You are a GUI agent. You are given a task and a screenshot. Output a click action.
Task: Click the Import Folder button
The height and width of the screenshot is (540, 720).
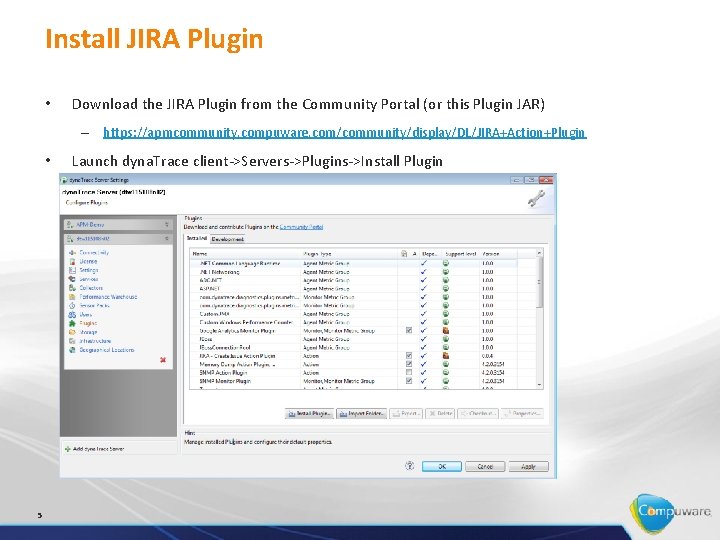(x=362, y=414)
